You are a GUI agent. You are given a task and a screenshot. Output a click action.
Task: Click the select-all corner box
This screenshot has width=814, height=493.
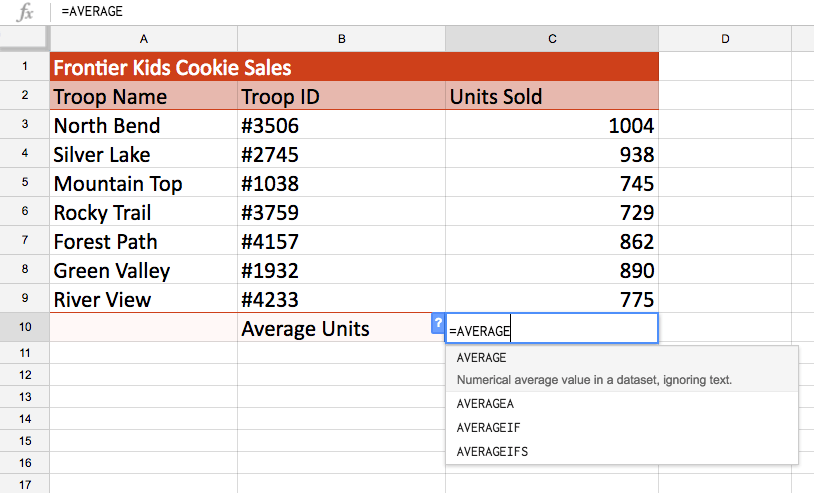tap(24, 39)
